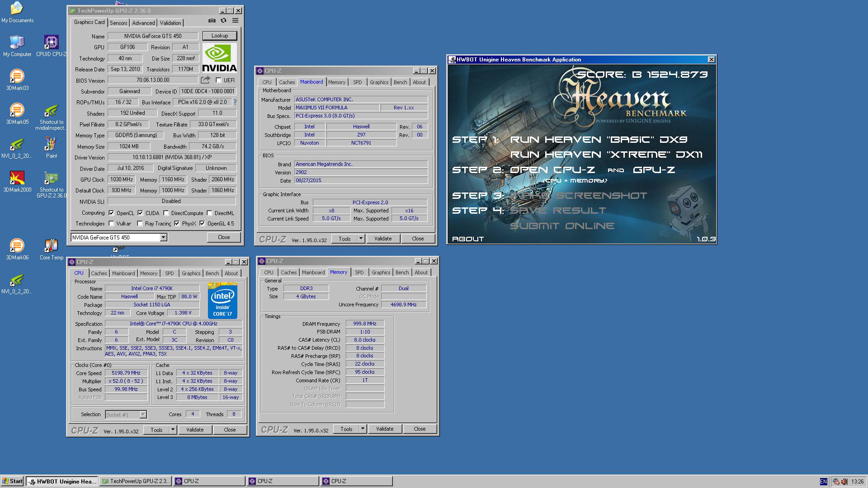The height and width of the screenshot is (488, 868).
Task: Open the Socket #1 selection dropdown
Action: (143, 414)
